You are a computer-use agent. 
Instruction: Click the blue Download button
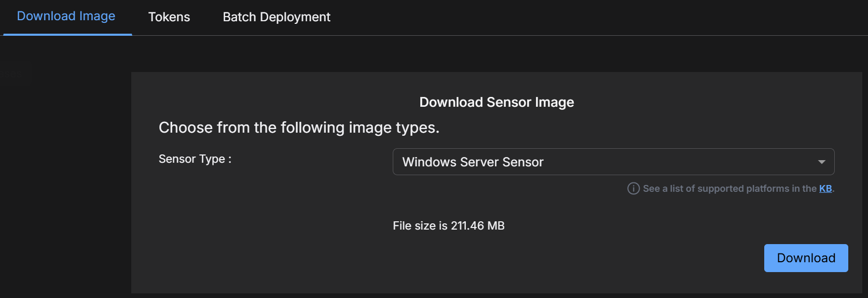(806, 258)
